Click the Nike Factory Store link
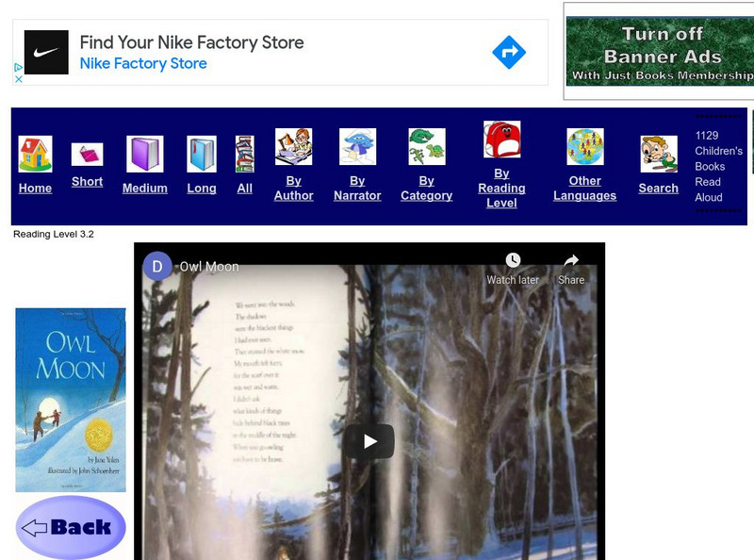 (143, 63)
